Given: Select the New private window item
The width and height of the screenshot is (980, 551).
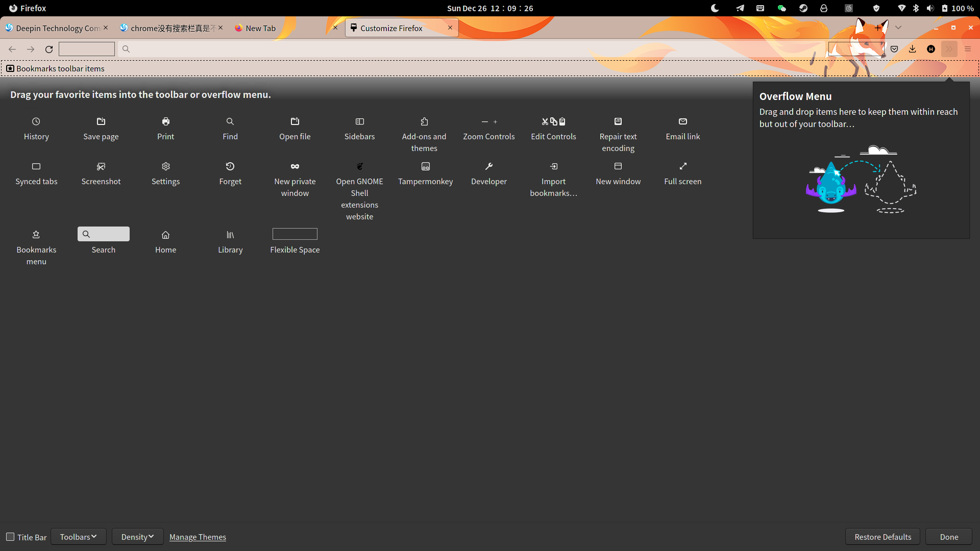Looking at the screenshot, I should click(295, 179).
